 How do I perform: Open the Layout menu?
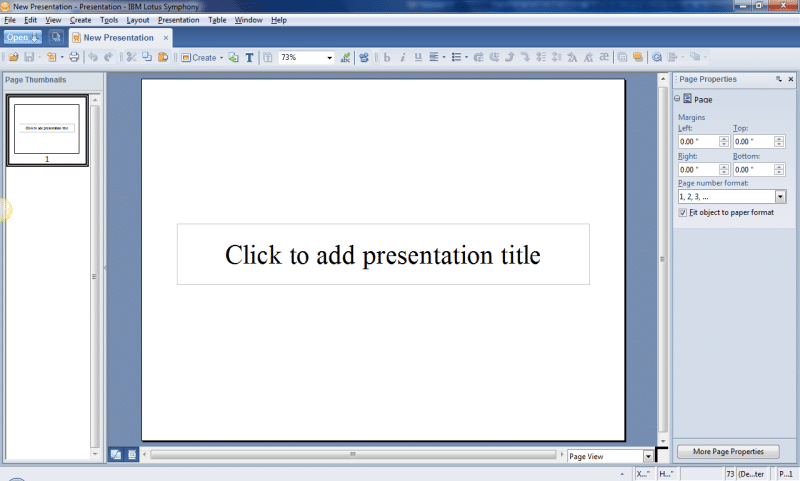pyautogui.click(x=138, y=20)
